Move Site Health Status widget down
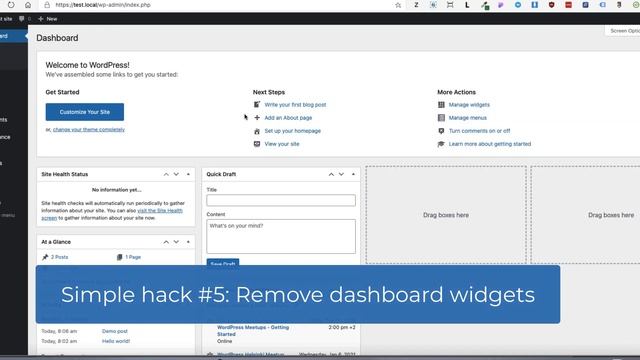The width and height of the screenshot is (640, 360). [176, 174]
